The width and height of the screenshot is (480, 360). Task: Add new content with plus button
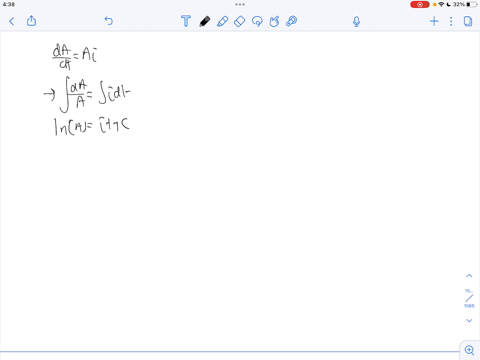click(434, 21)
